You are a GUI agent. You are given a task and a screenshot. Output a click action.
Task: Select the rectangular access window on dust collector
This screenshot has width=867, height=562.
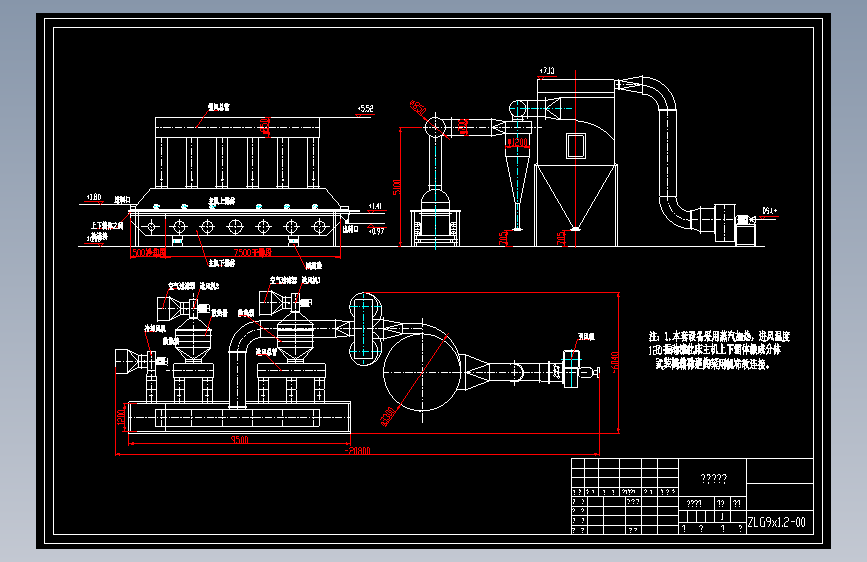coord(576,146)
